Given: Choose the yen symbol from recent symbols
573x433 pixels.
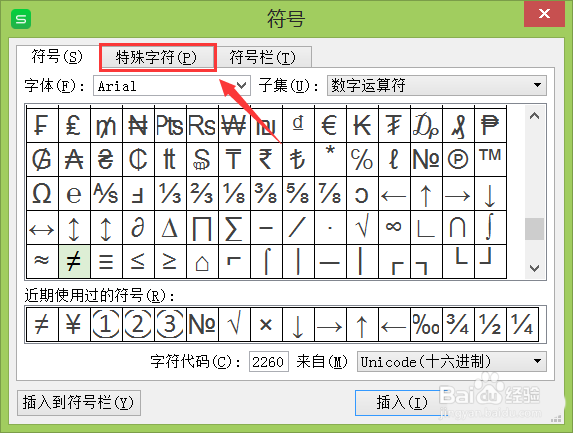Looking at the screenshot, I should tap(74, 324).
